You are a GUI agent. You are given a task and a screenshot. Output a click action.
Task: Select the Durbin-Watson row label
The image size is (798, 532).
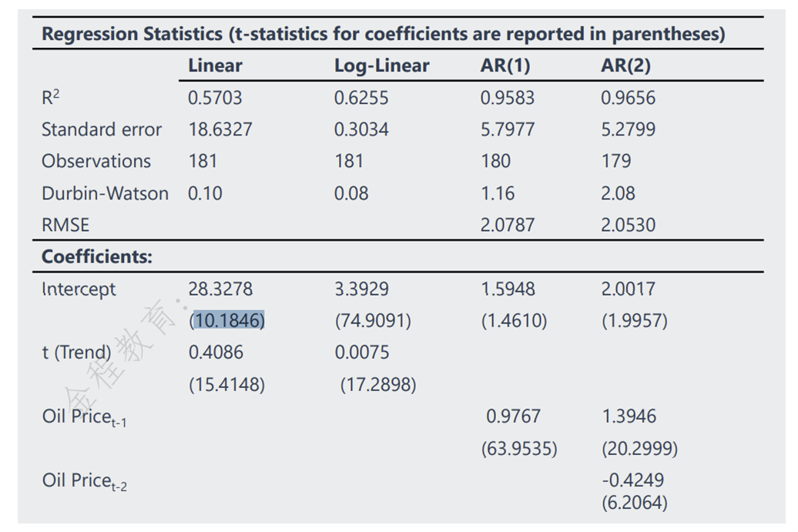pos(105,194)
